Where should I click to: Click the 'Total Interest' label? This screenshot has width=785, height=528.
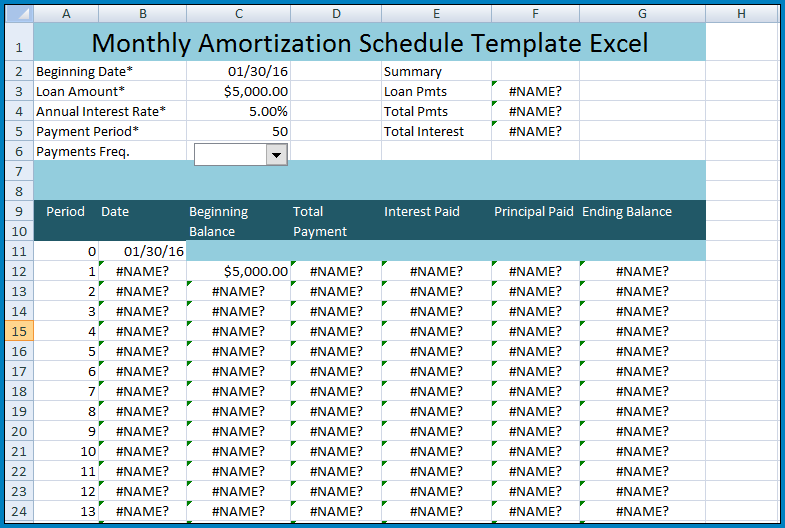[x=424, y=132]
